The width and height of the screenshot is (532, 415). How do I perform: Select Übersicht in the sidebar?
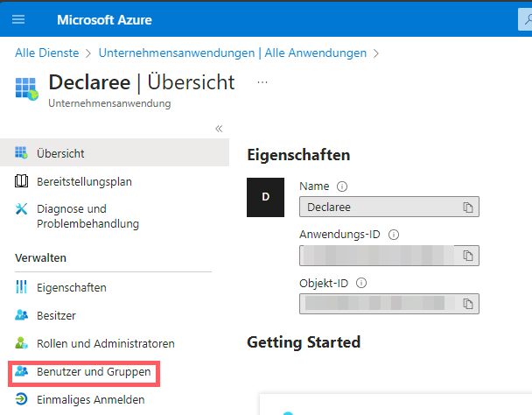115,152
